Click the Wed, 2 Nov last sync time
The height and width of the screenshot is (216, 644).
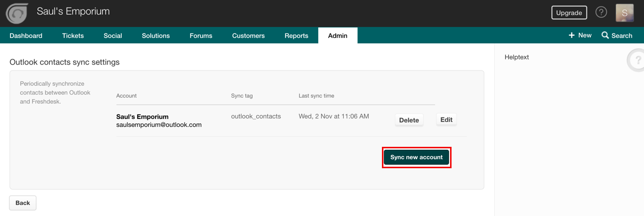[x=334, y=116]
